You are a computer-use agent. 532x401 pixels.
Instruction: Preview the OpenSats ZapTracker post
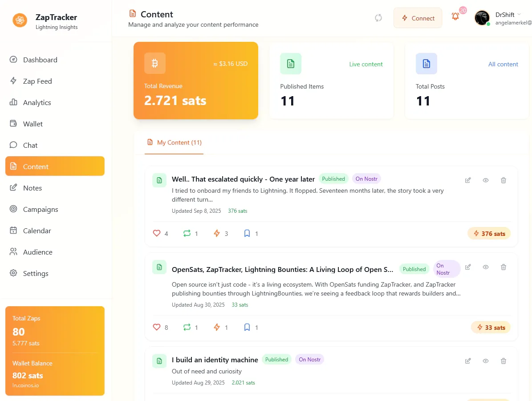point(486,267)
